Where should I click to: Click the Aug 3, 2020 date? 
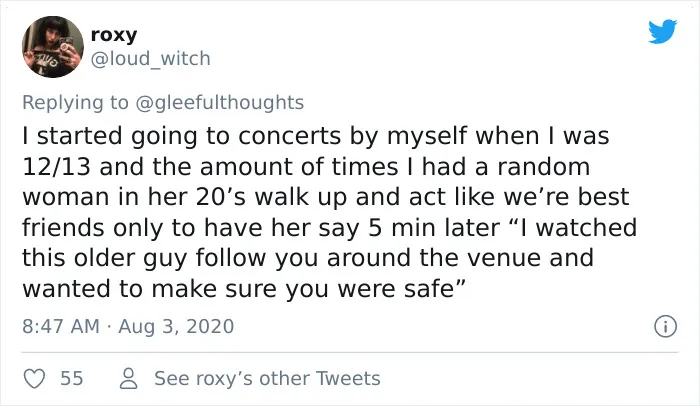176,326
